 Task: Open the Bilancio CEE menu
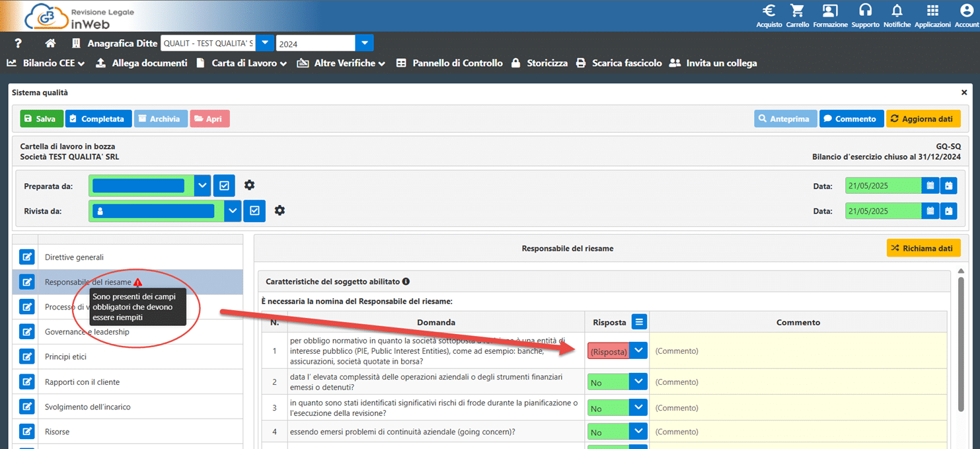[46, 63]
